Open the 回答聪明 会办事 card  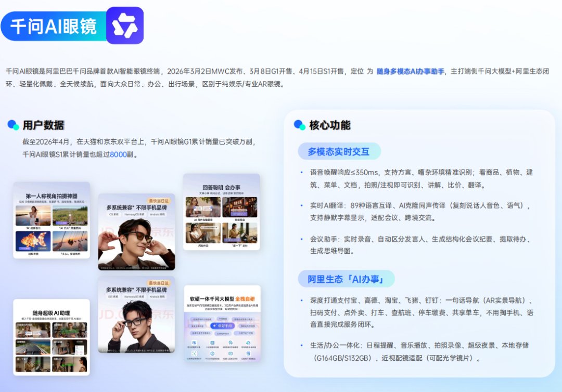point(222,212)
